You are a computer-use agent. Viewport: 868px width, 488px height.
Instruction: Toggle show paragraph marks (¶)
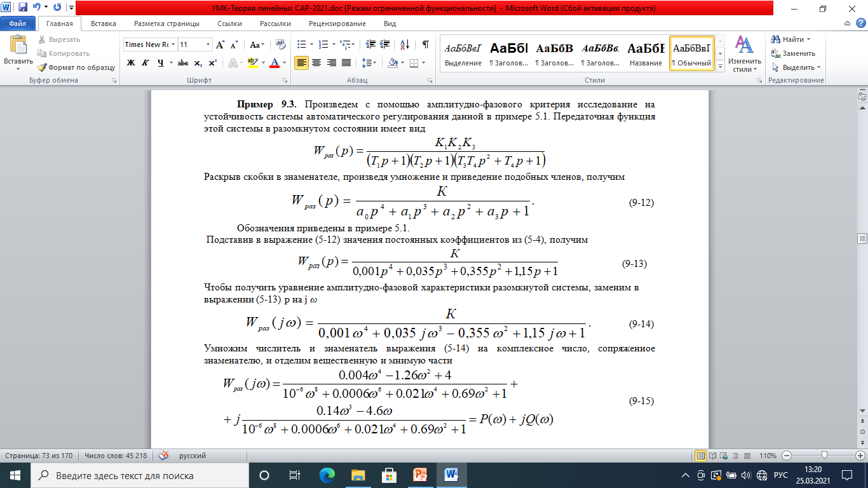[426, 44]
